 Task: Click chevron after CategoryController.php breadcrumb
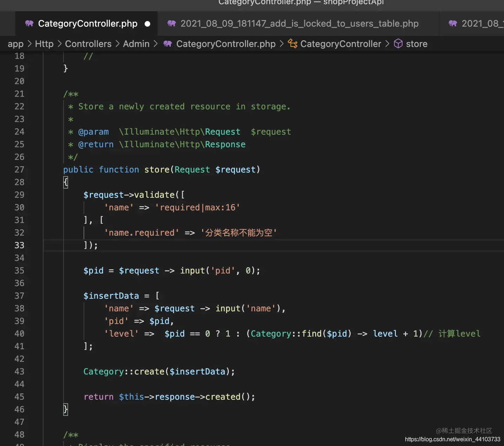click(281, 44)
